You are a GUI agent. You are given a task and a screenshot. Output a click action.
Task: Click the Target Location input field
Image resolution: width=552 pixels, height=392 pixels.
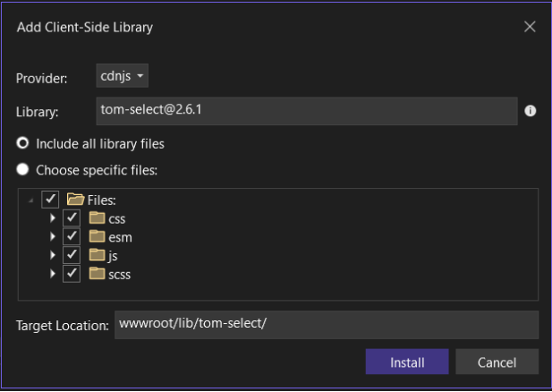[327, 325]
